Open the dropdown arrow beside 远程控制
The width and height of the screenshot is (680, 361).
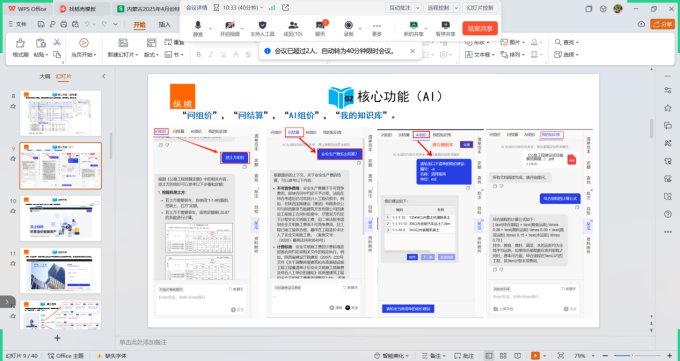tap(456, 8)
